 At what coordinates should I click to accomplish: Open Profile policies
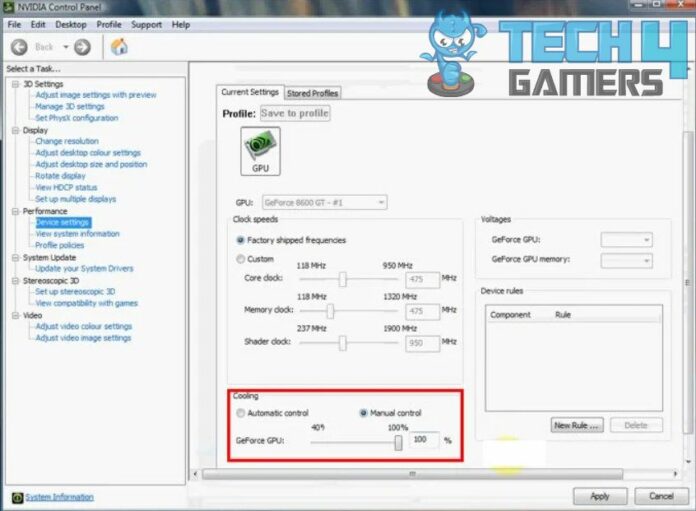59,246
